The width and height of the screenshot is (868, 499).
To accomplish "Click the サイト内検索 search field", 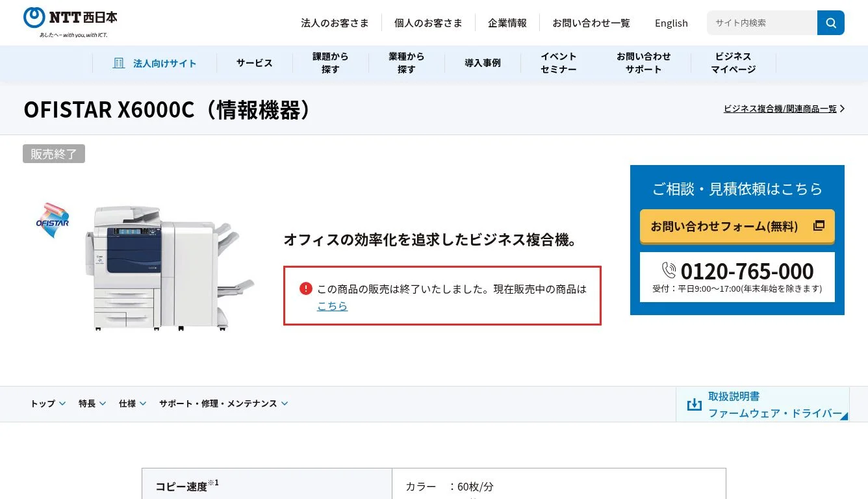I will tap(762, 23).
